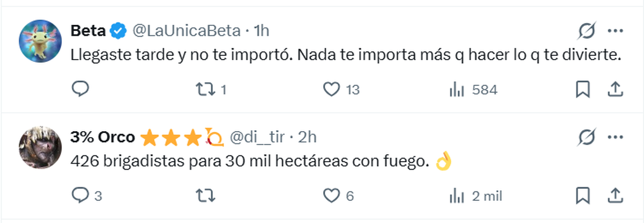Share Beta's tweet
Viewport: 644px width, 223px height.
[614, 89]
